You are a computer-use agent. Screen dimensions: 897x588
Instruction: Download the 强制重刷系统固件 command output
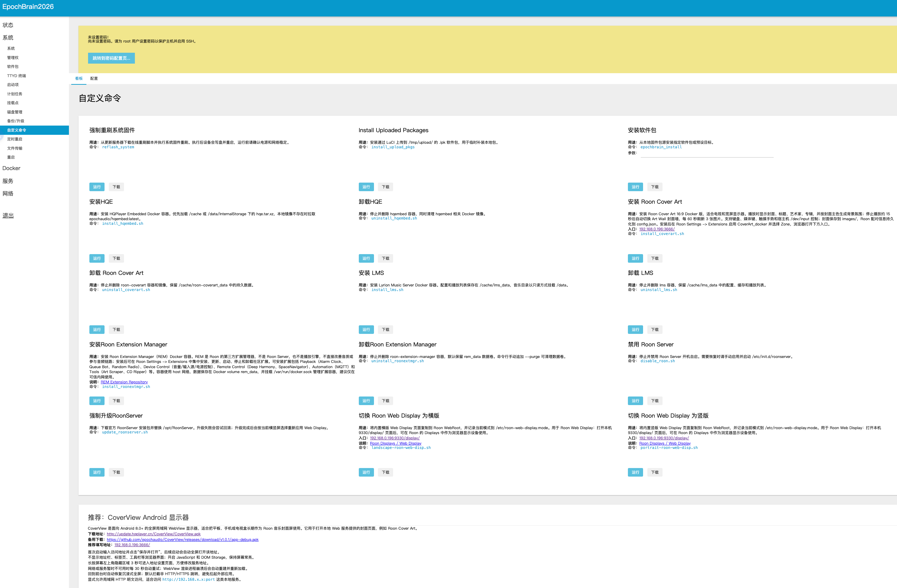pos(116,187)
